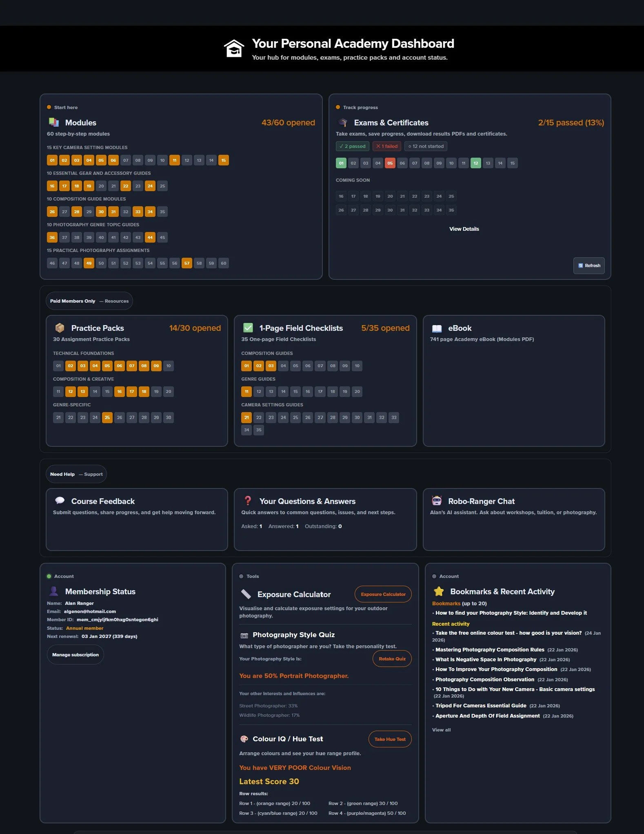Viewport: 644px width, 834px height.
Task: Open the Exposure Calculator button
Action: click(383, 594)
